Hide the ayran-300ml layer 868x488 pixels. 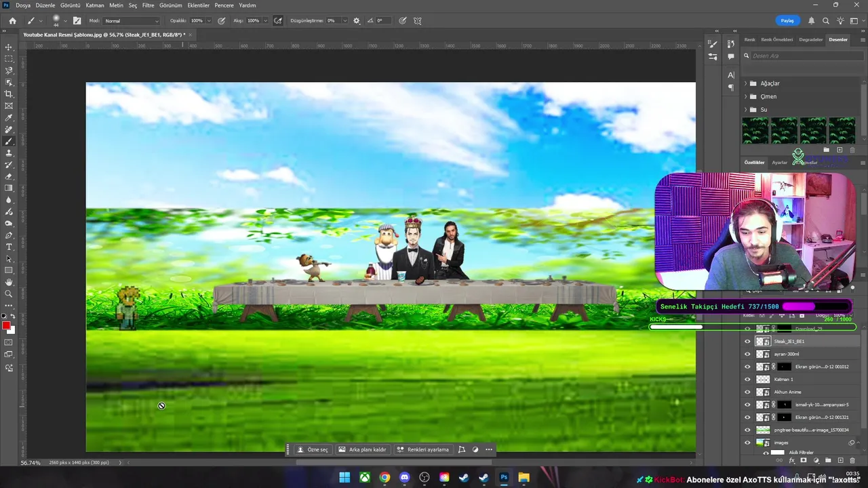click(x=748, y=354)
